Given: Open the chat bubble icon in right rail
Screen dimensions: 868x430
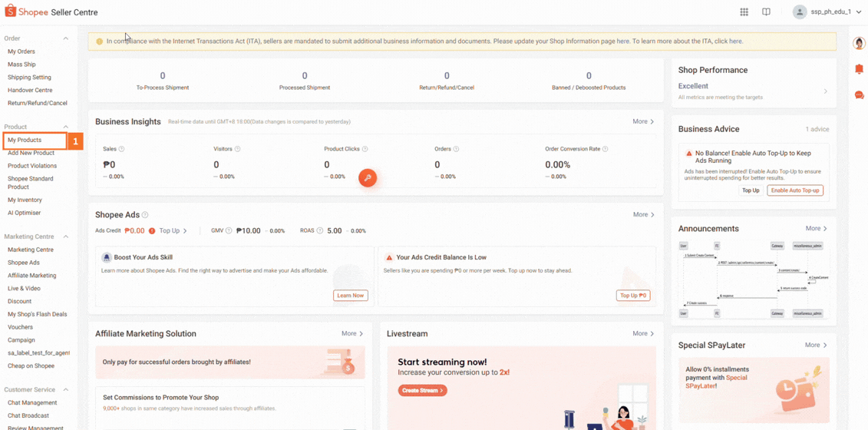Looking at the screenshot, I should [x=859, y=94].
